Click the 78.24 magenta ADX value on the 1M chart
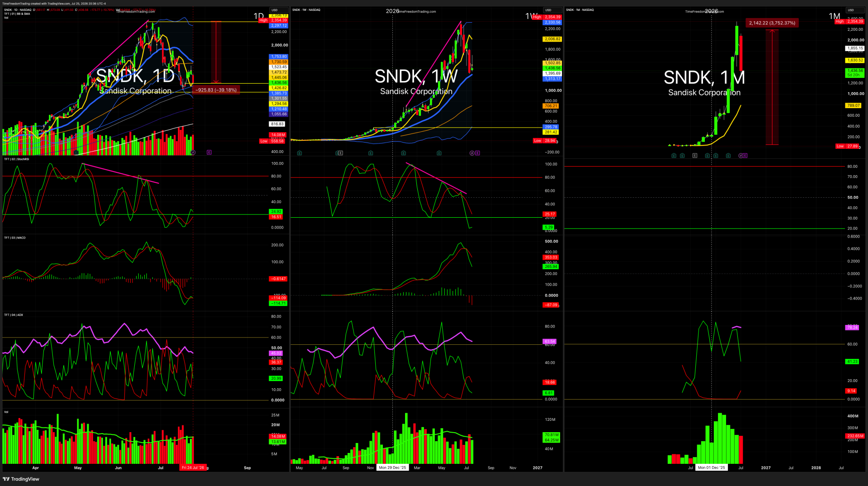Viewport: 868px width, 486px height. point(852,327)
